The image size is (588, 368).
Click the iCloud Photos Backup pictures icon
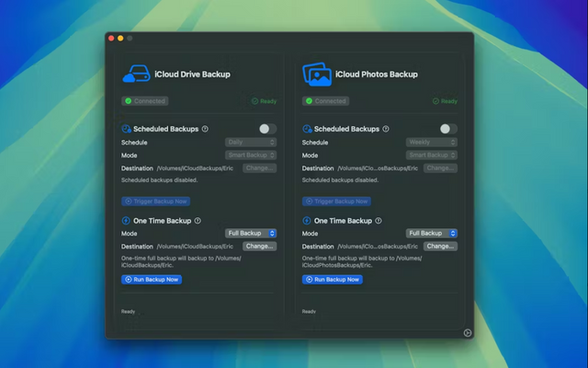[317, 74]
